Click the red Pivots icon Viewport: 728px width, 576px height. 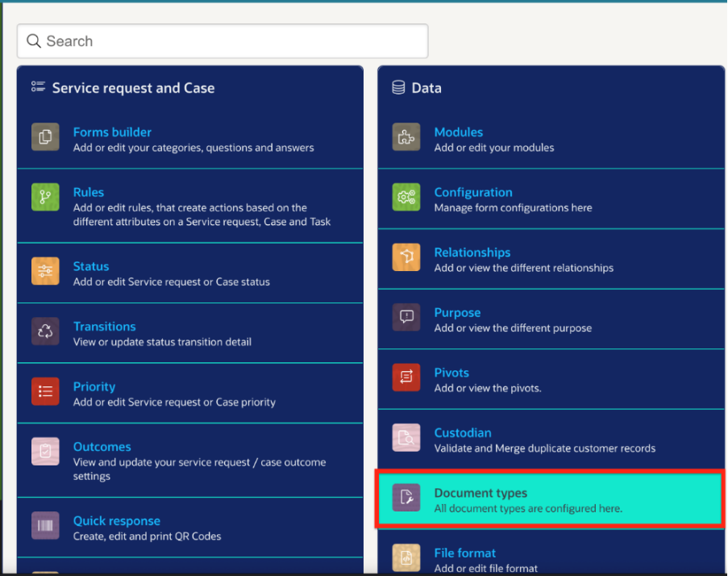[x=406, y=377]
